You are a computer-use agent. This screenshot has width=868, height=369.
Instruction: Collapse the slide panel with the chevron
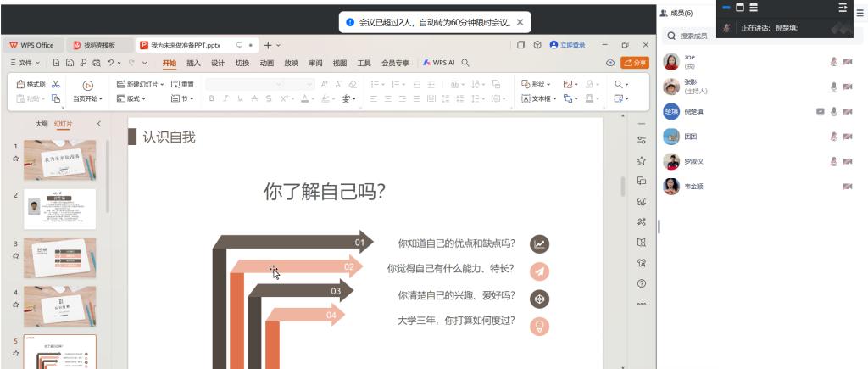[99, 124]
